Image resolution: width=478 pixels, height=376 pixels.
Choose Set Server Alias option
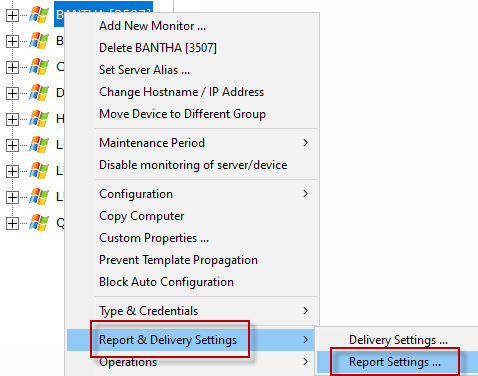(144, 70)
